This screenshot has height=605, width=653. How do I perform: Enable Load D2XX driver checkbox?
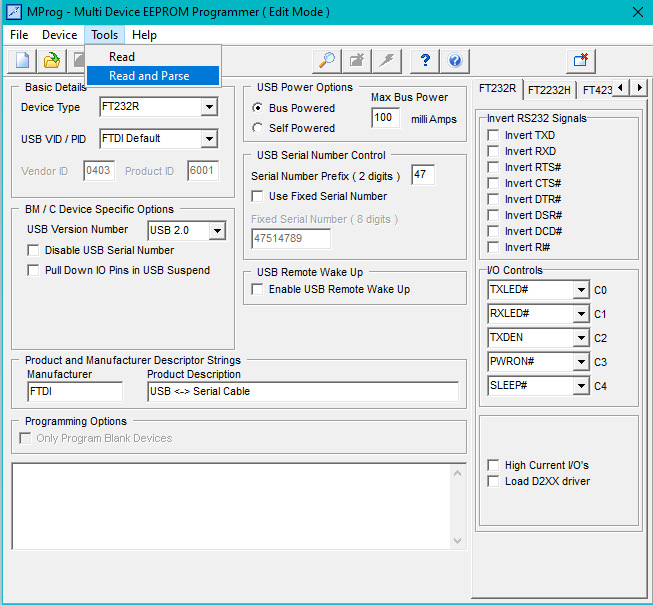pos(493,481)
